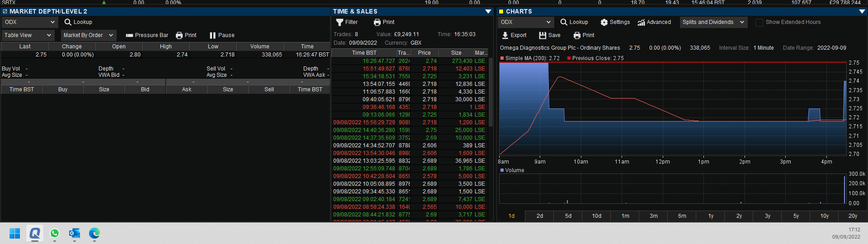Click the yellow Charts panel indicator
The width and height of the screenshot is (868, 244).
coord(501,11)
